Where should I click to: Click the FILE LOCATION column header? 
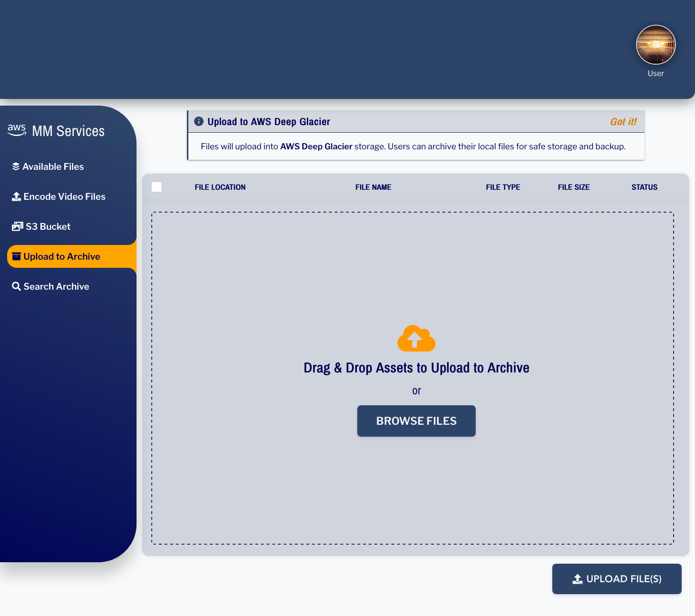point(220,187)
